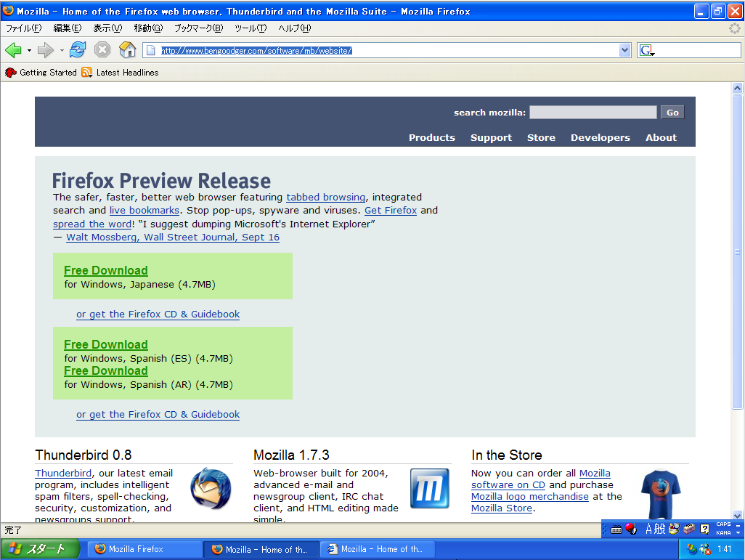This screenshot has height=560, width=745.
Task: Open the Store navigation link
Action: click(x=541, y=137)
